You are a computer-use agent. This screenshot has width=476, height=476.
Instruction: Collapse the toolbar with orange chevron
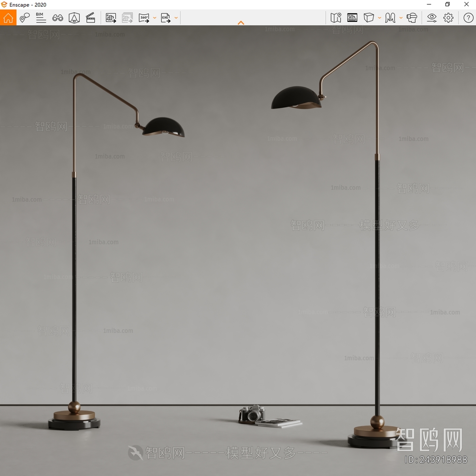coord(241,23)
